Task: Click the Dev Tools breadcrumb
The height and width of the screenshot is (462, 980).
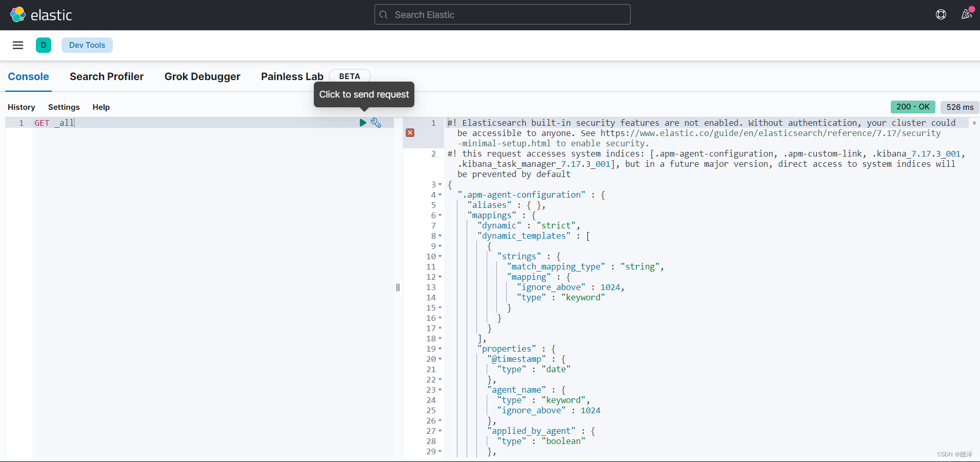Action: (87, 45)
